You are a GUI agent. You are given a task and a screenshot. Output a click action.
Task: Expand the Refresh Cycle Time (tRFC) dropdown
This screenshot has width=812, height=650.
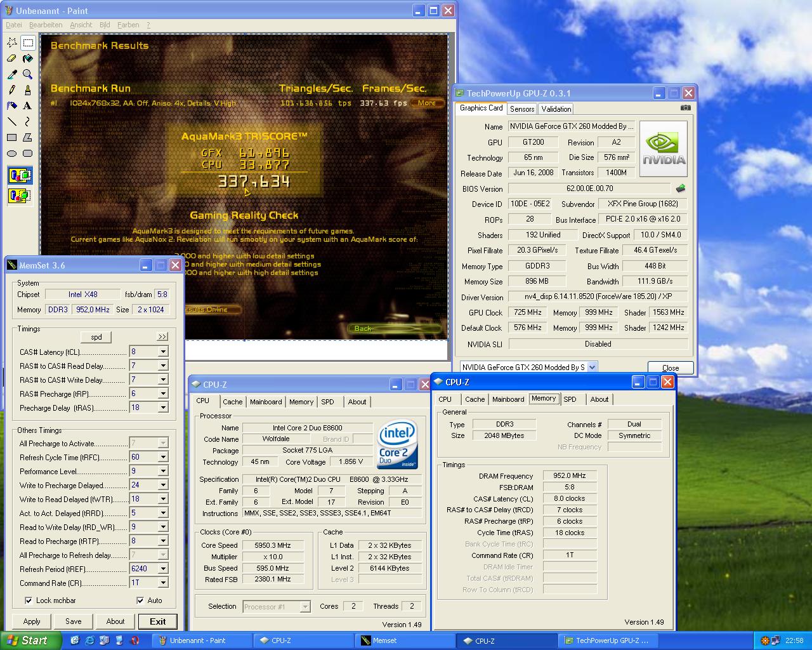[x=163, y=457]
